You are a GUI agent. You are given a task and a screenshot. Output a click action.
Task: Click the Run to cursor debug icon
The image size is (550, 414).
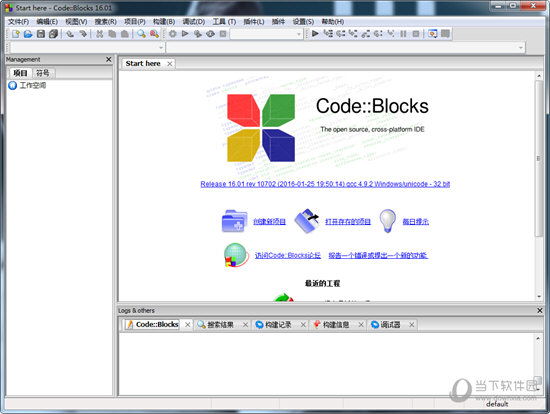pos(328,34)
